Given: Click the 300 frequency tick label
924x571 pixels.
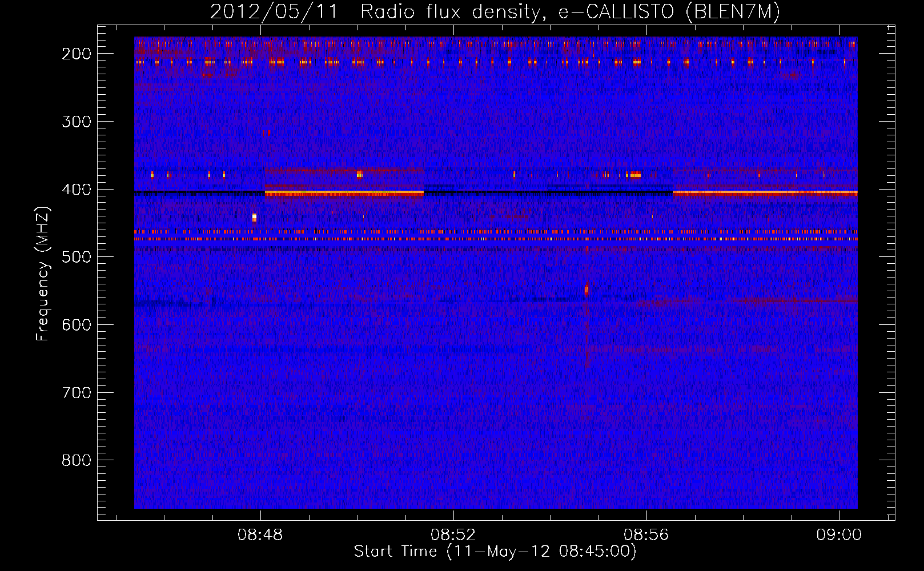Looking at the screenshot, I should coord(77,122).
